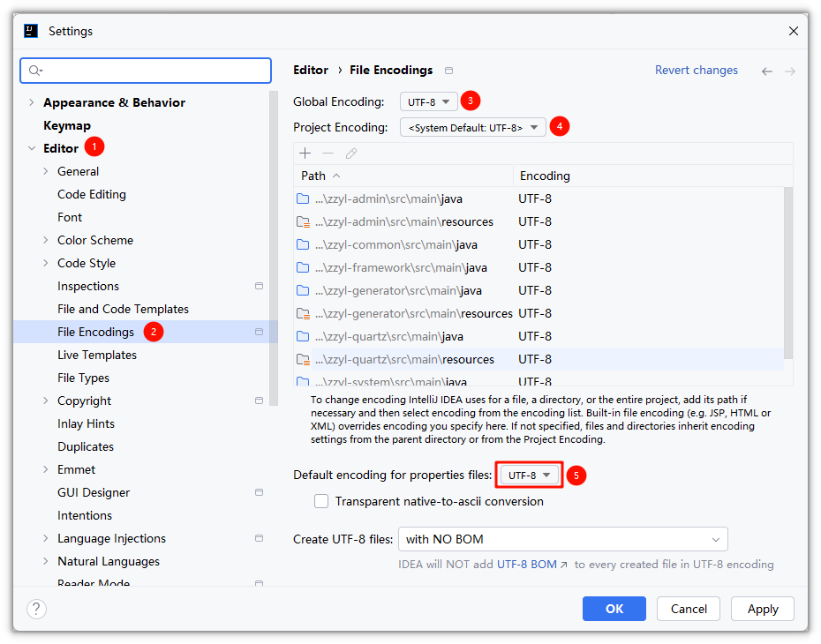Viewport: 821px width, 644px height.
Task: Click folder icon of zzyl-generator java path
Action: (x=303, y=290)
